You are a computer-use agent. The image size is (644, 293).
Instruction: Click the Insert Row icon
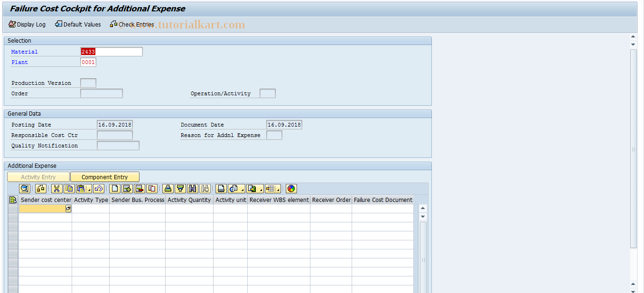pyautogui.click(x=126, y=188)
